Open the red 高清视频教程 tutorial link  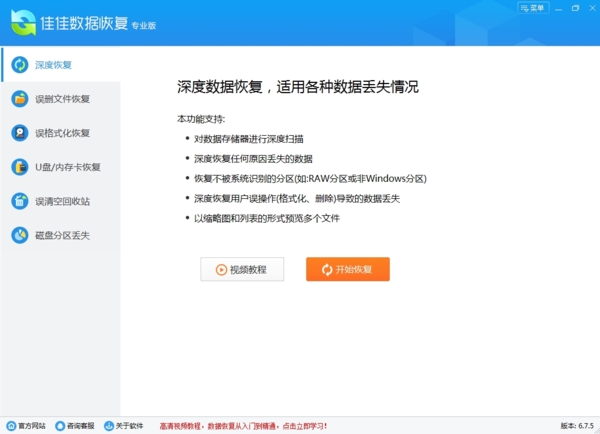[243, 426]
